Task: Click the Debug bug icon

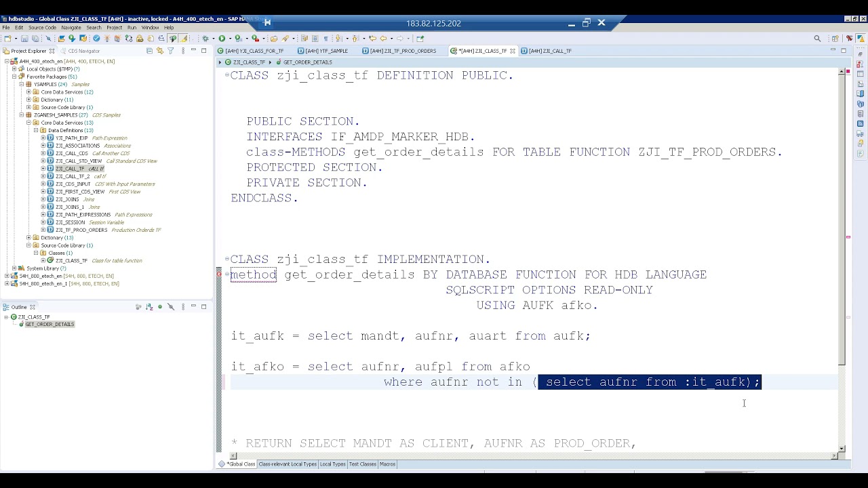Action: click(x=205, y=39)
